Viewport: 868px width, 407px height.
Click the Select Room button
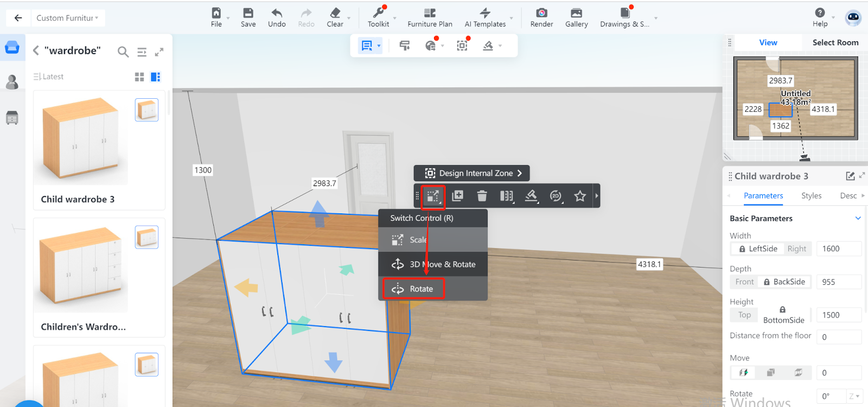(x=835, y=42)
